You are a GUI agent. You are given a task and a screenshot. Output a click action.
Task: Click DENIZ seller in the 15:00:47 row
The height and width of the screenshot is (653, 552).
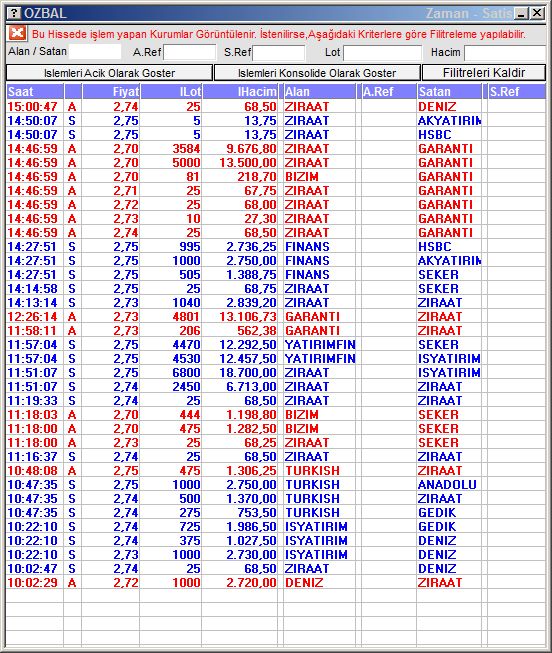pyautogui.click(x=437, y=107)
